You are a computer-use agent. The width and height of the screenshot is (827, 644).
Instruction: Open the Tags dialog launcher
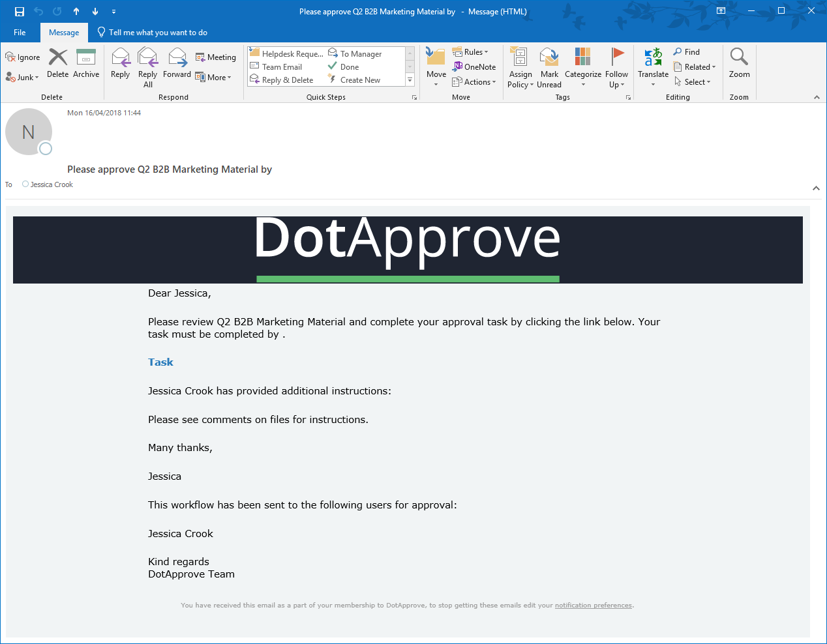[x=629, y=98]
